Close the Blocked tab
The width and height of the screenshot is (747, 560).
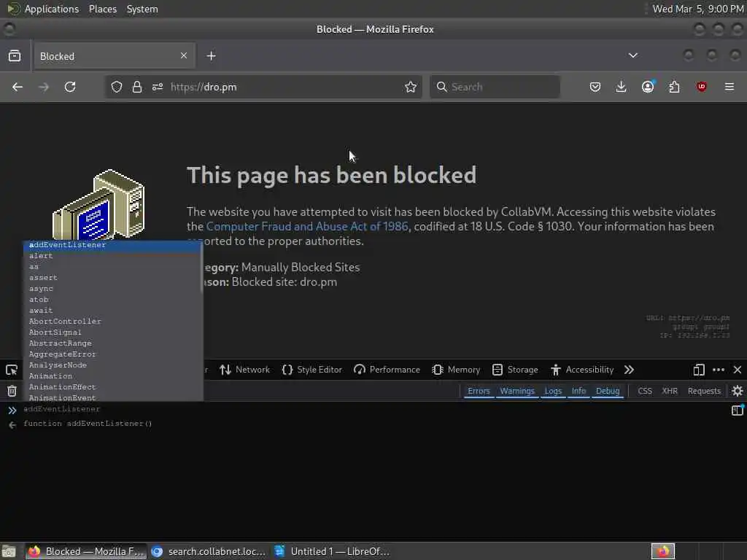[184, 55]
